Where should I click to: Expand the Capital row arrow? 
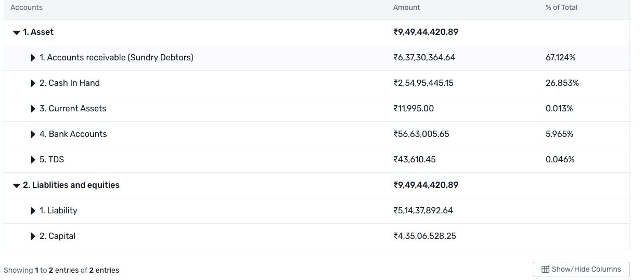[x=33, y=236]
